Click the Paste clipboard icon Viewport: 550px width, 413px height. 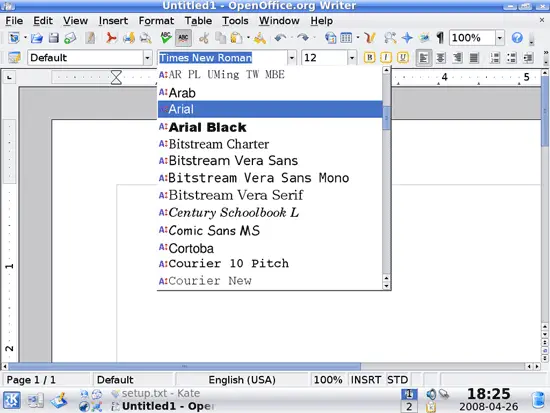237,38
